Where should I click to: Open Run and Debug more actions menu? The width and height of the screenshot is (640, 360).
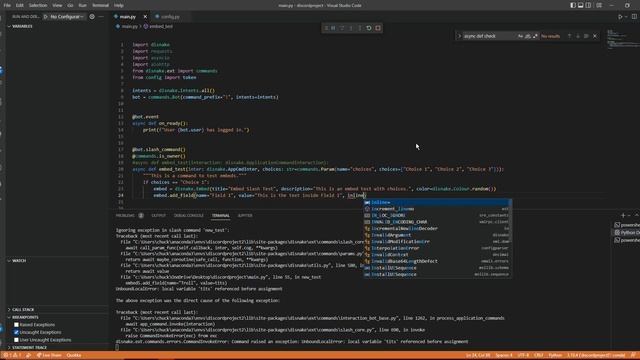[x=101, y=17]
